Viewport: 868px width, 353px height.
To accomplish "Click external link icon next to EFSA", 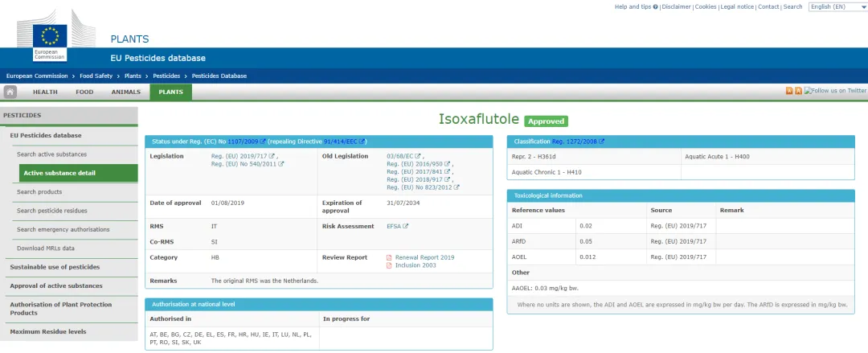I will 406,226.
